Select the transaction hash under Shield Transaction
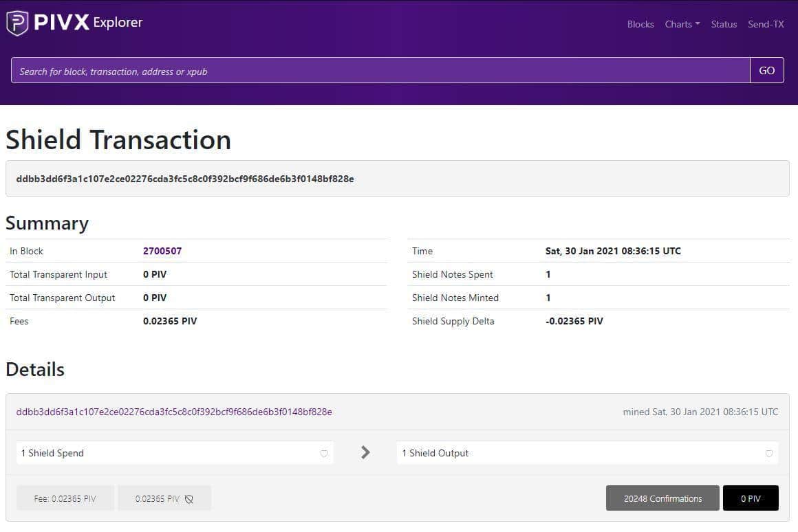Screen dimensions: 798x532 click(185, 179)
